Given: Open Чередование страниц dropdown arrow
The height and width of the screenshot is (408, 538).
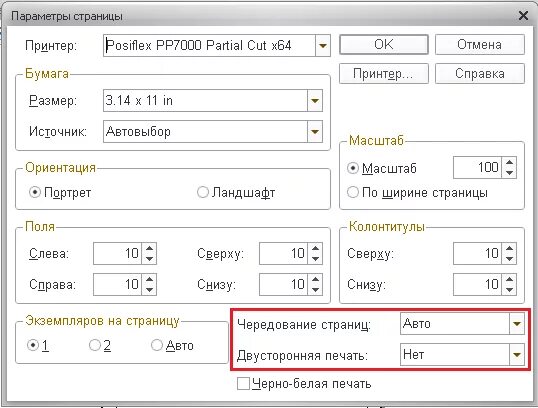Looking at the screenshot, I should pos(517,323).
